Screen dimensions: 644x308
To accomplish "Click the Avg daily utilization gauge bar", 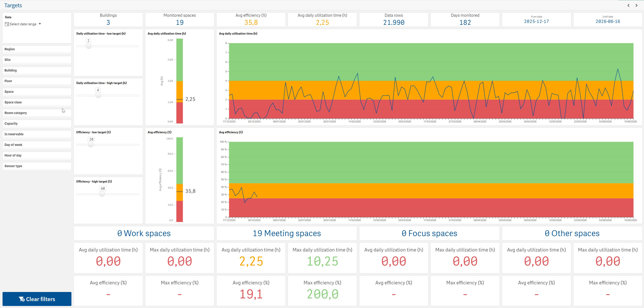I will coord(180,81).
